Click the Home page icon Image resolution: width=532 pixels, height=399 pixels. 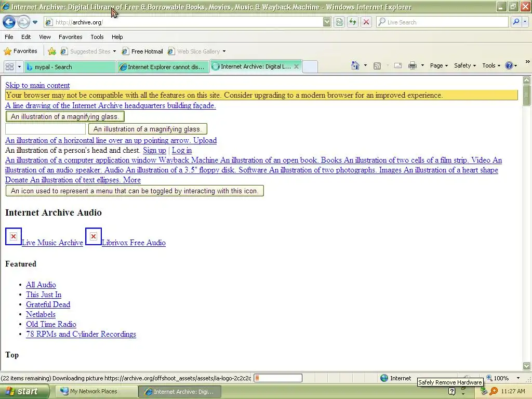tap(355, 65)
